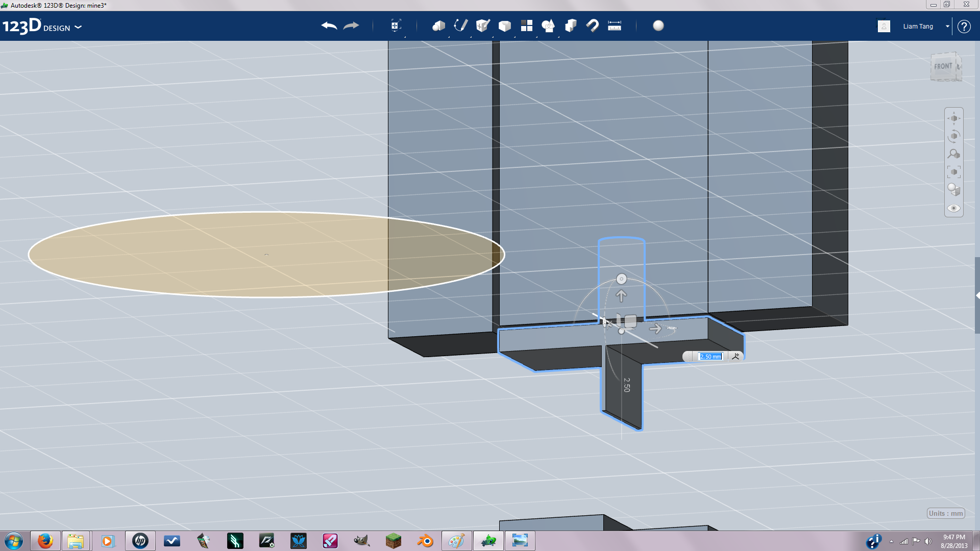Open the Pattern tool
This screenshot has height=551, width=980.
(527, 26)
